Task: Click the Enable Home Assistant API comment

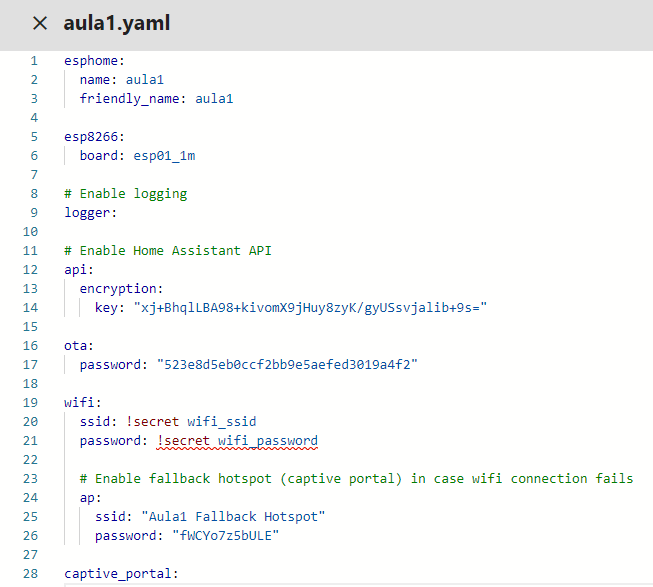Action: pos(167,251)
